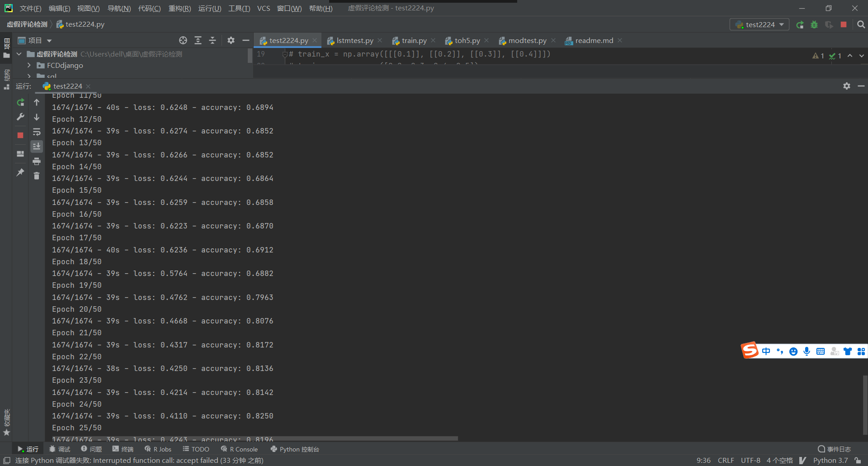Screen dimensions: 868x466
Task: Open the 重构(R) menu
Action: pyautogui.click(x=179, y=8)
